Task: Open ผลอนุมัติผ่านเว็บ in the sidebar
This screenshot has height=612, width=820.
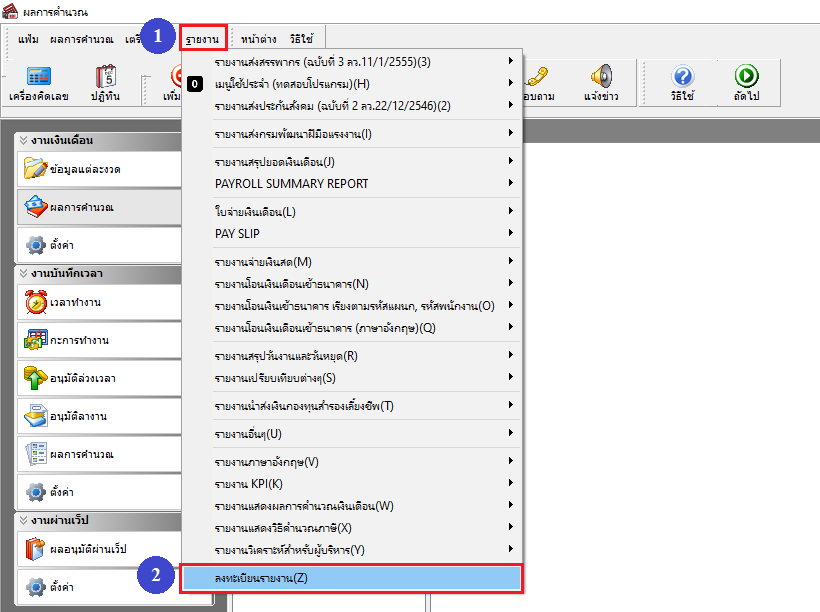Action: coord(98,549)
